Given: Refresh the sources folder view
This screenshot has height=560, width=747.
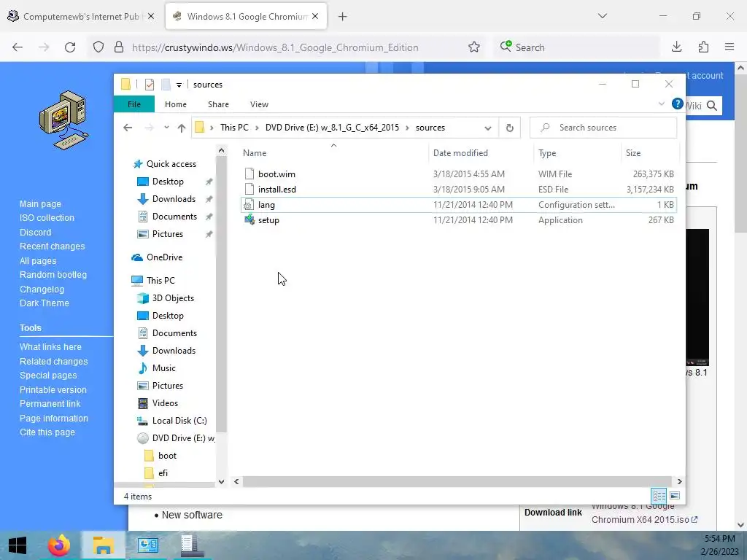Looking at the screenshot, I should click(x=510, y=128).
